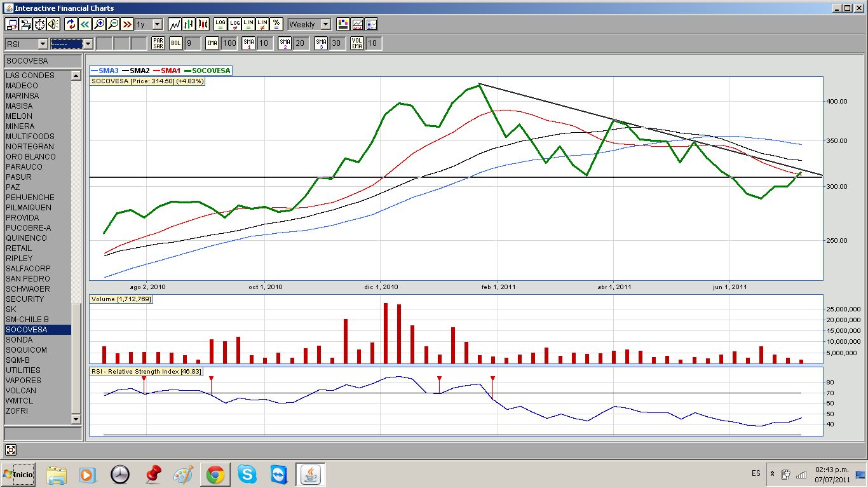This screenshot has height=488, width=868.
Task: Toggle LOG not-equal scale button
Action: [234, 24]
